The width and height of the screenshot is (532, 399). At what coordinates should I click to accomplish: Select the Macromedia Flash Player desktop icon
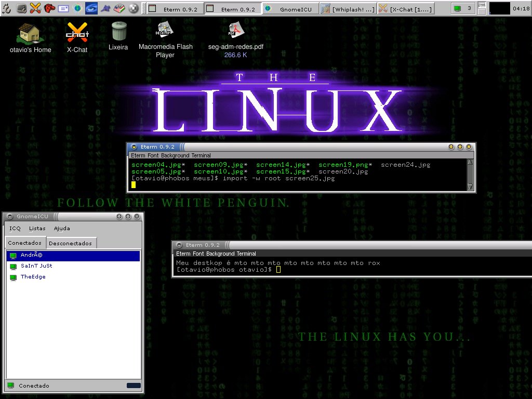[x=165, y=39]
